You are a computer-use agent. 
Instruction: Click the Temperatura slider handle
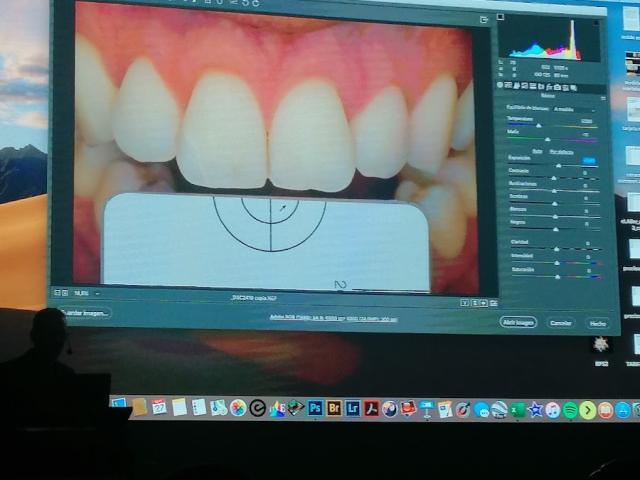coord(539,126)
